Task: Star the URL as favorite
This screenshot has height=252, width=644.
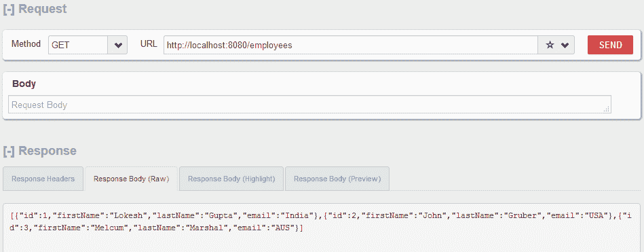Action: click(550, 46)
